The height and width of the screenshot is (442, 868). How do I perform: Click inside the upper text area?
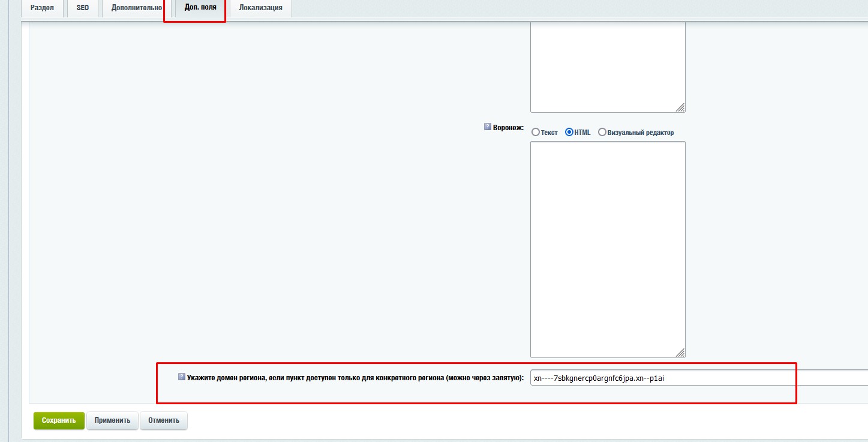pyautogui.click(x=607, y=66)
